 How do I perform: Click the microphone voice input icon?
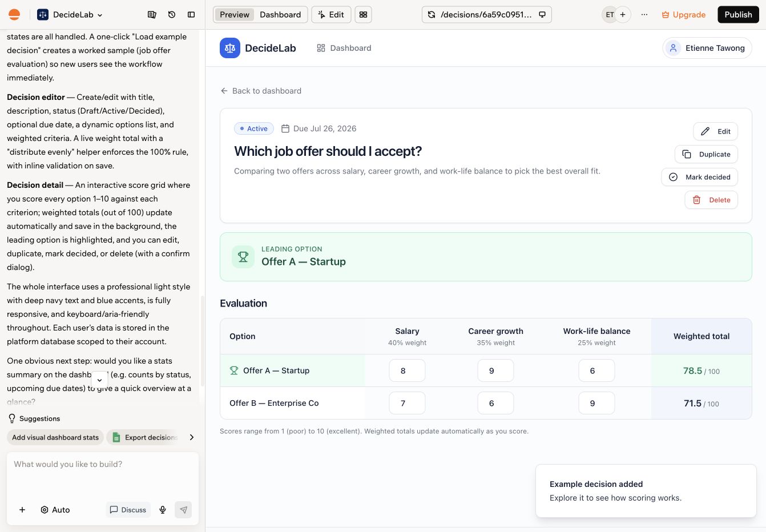(x=163, y=510)
